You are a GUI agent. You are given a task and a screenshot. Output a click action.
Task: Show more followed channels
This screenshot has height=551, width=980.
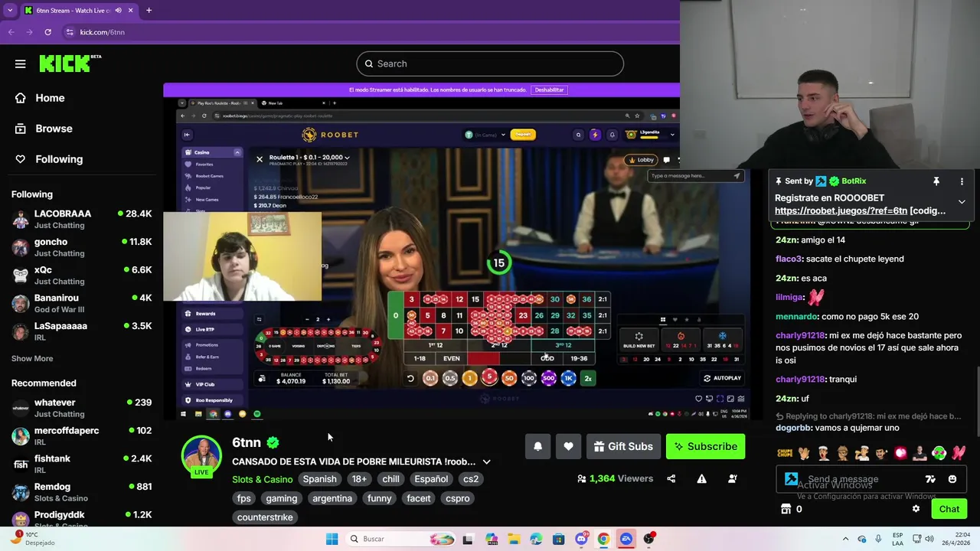pyautogui.click(x=32, y=358)
